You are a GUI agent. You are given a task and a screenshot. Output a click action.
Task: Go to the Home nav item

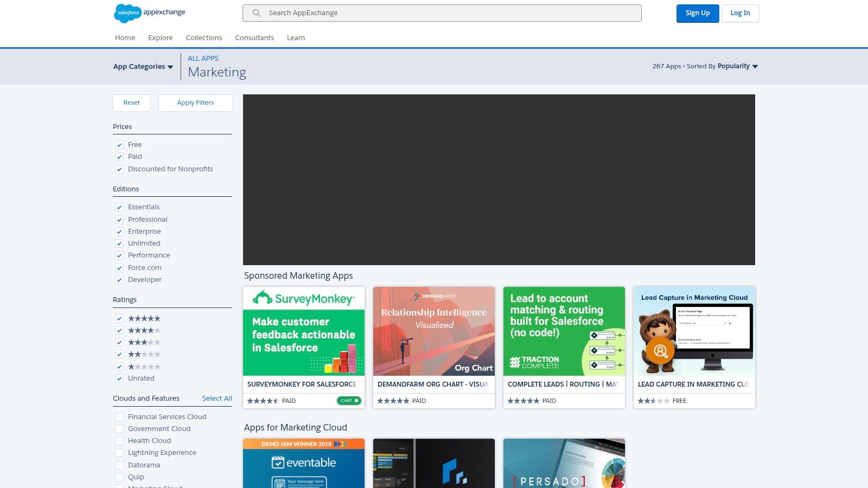(125, 38)
